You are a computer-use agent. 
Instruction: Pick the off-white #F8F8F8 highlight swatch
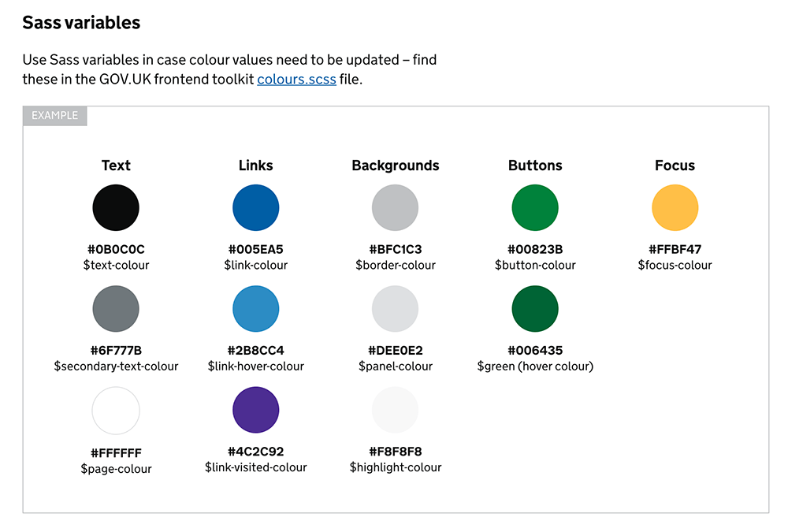395,410
